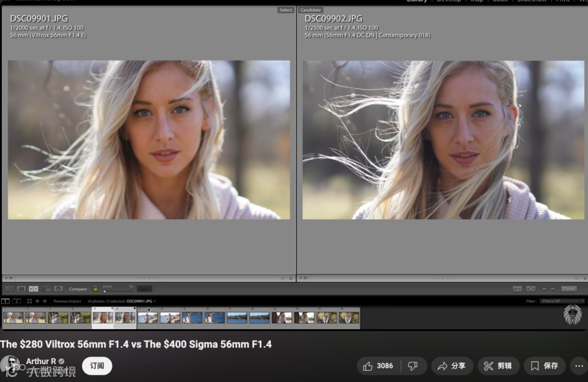588x382 pixels.
Task: Toggle main window button 1
Action: coord(5,301)
